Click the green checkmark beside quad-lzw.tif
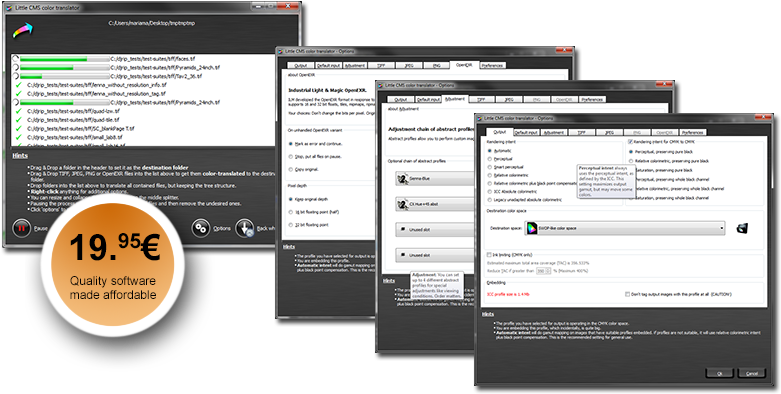Viewport: 781px width, 394px height. pos(19,111)
